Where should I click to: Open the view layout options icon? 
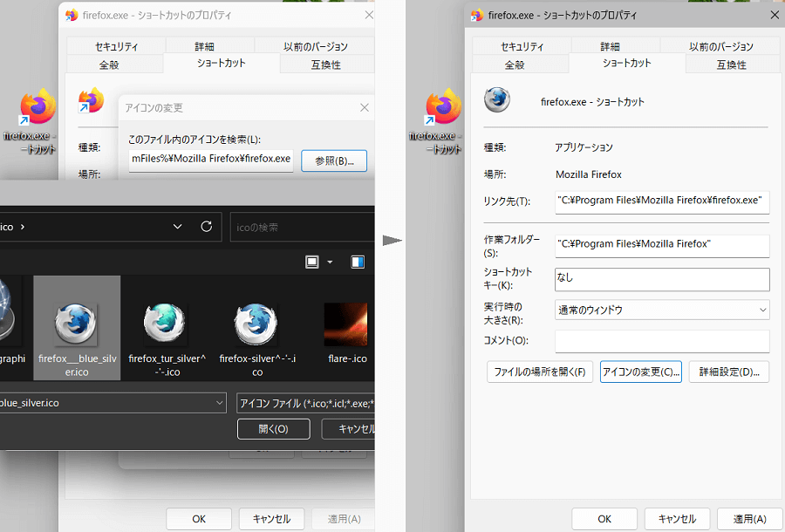[x=312, y=262]
